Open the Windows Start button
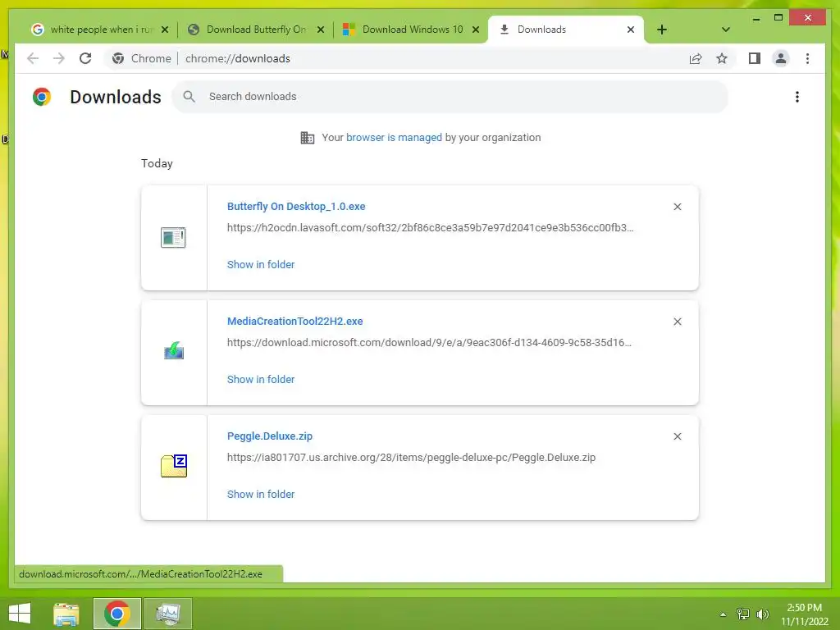Viewport: 840px width, 630px height. point(20,614)
